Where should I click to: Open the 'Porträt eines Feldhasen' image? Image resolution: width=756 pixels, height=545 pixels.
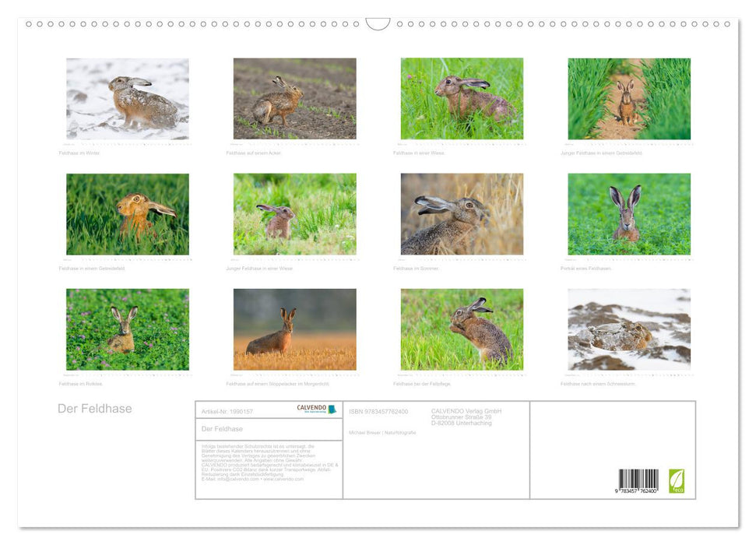tap(629, 214)
